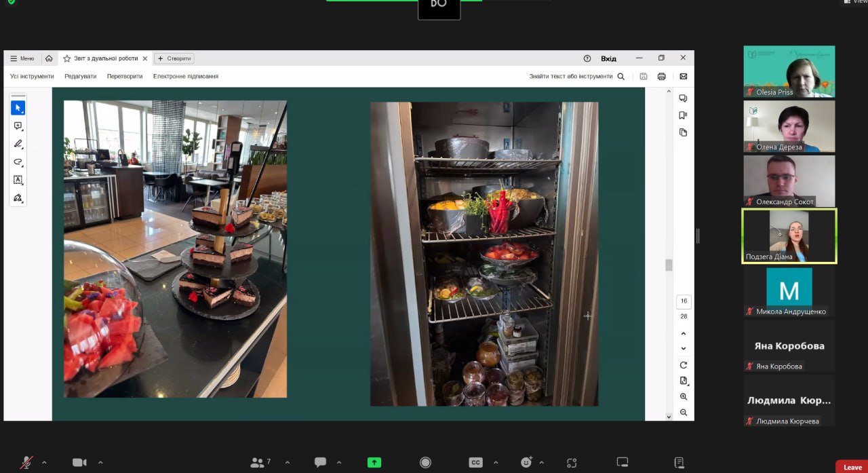Click scrollbar down arrow at document bottom
868x473 pixels.
669,416
